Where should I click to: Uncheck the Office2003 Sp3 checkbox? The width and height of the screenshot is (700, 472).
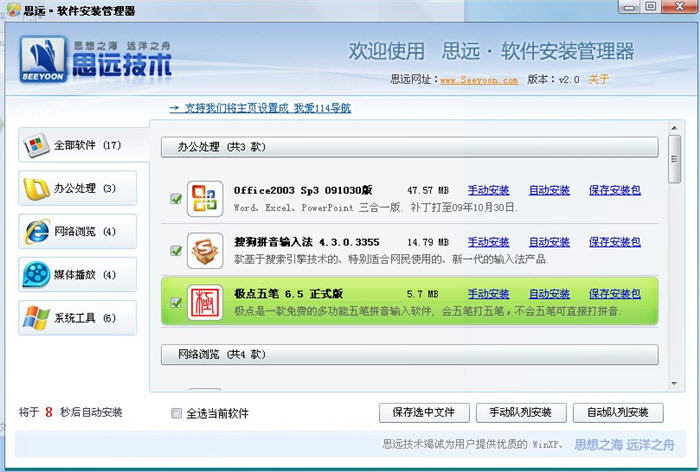pyautogui.click(x=176, y=198)
